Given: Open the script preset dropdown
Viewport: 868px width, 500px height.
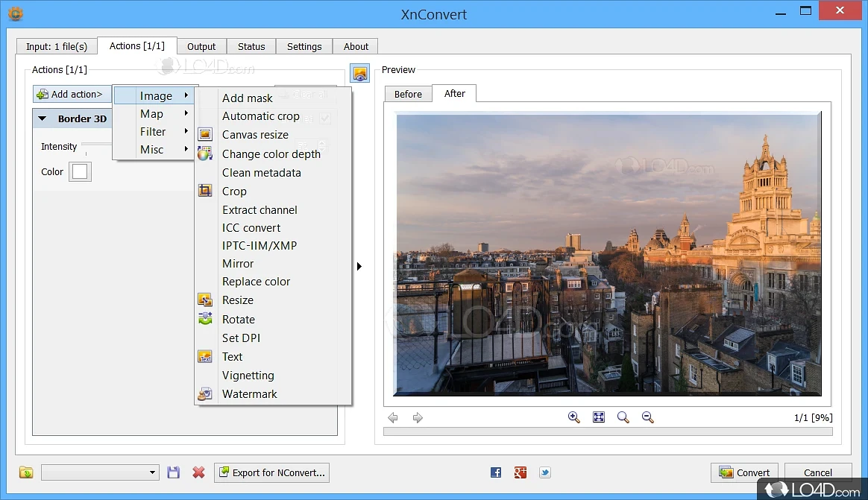Looking at the screenshot, I should pos(100,472).
